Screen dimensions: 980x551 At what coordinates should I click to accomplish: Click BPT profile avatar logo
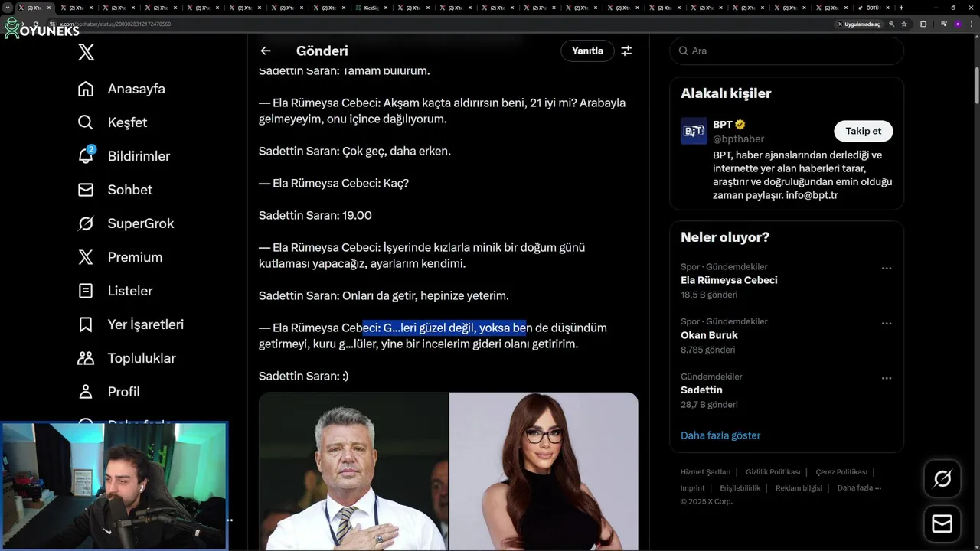694,131
